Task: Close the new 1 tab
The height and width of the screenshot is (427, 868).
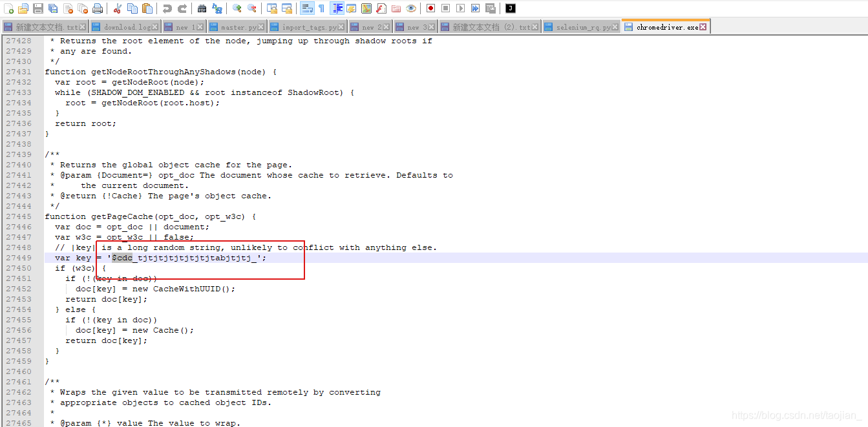Action: pos(200,27)
